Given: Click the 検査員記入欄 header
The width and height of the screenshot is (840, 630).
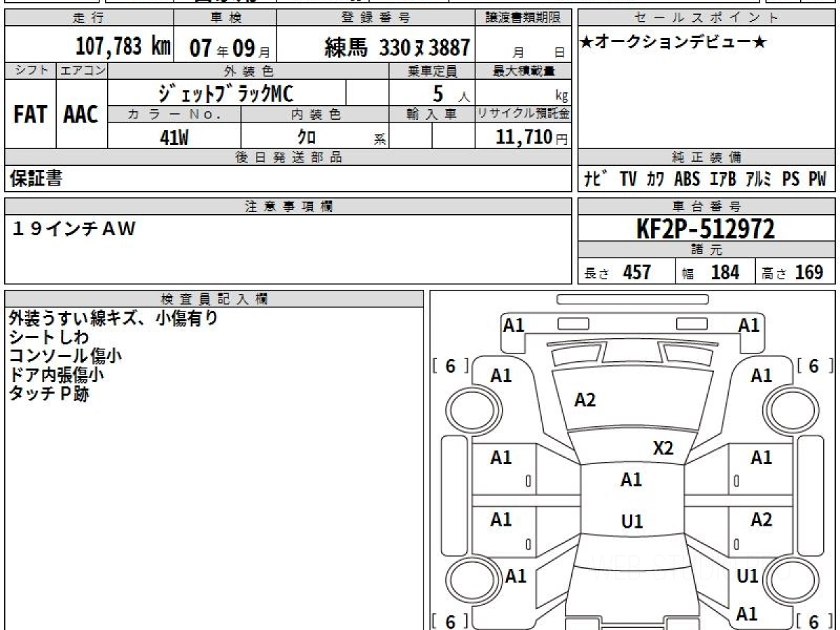Looking at the screenshot, I should (x=214, y=297).
